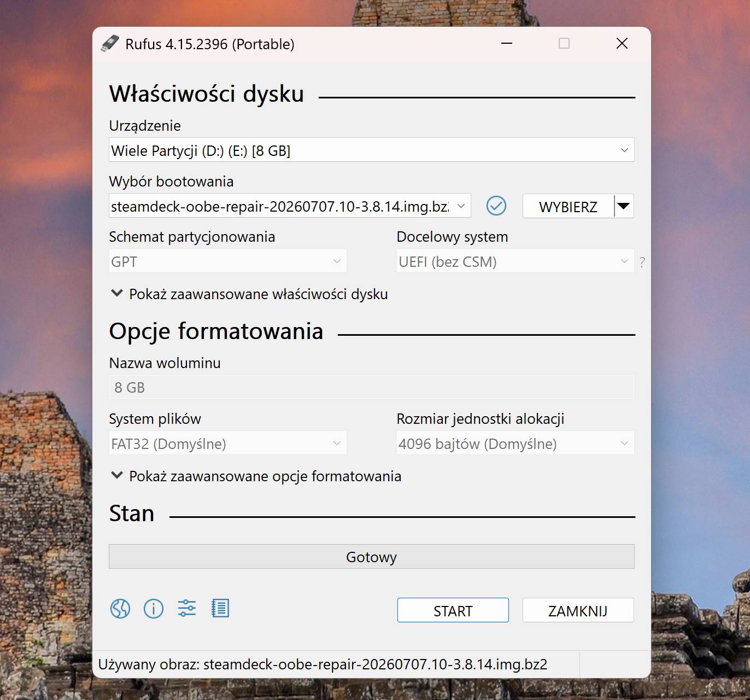Open application settings sliders icon
Viewport: 750px width, 700px height.
(x=187, y=608)
